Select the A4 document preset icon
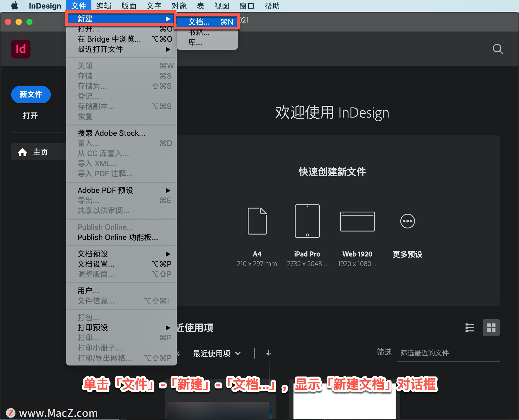 tap(257, 221)
